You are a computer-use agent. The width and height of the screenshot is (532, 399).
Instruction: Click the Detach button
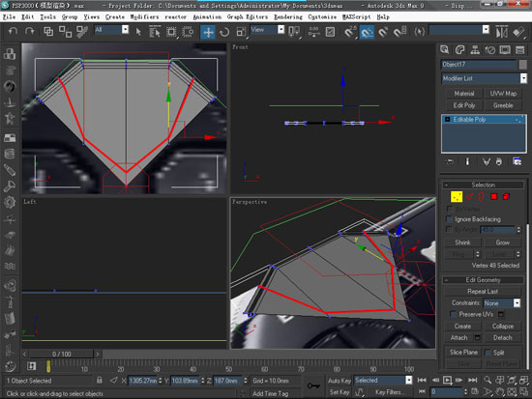pyautogui.click(x=502, y=337)
